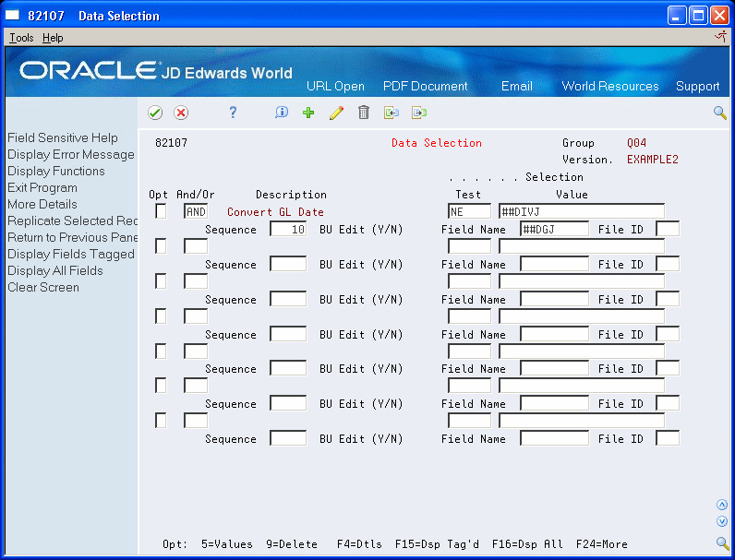
Task: Click the blue info bubble icon
Action: pos(282,113)
